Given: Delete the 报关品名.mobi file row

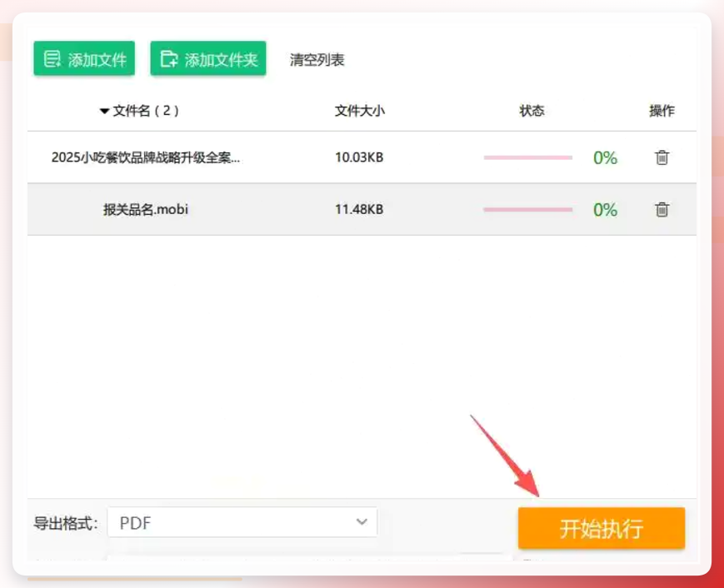Looking at the screenshot, I should coord(662,210).
